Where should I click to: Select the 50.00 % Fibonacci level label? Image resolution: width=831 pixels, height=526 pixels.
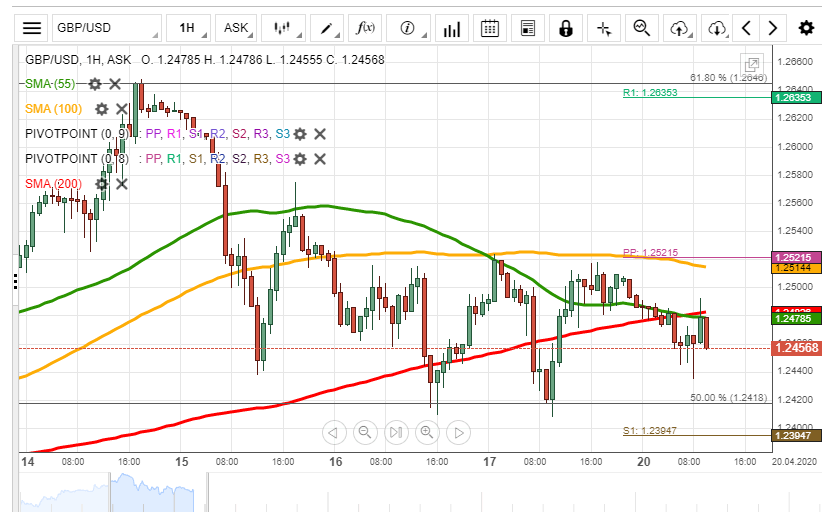pyautogui.click(x=728, y=398)
